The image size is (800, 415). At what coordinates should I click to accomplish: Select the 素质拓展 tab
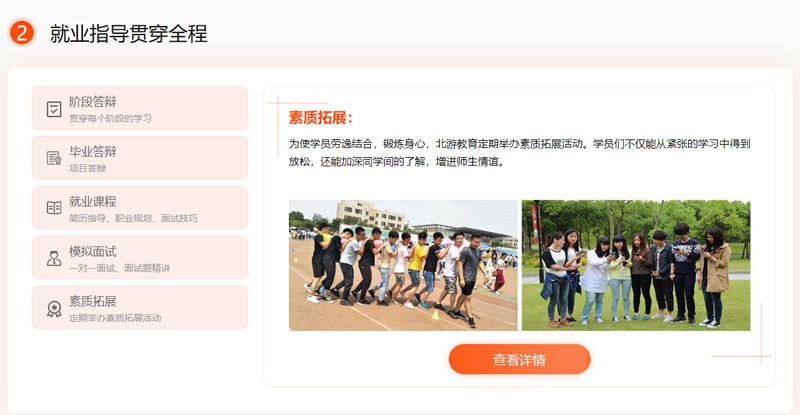pos(140,307)
